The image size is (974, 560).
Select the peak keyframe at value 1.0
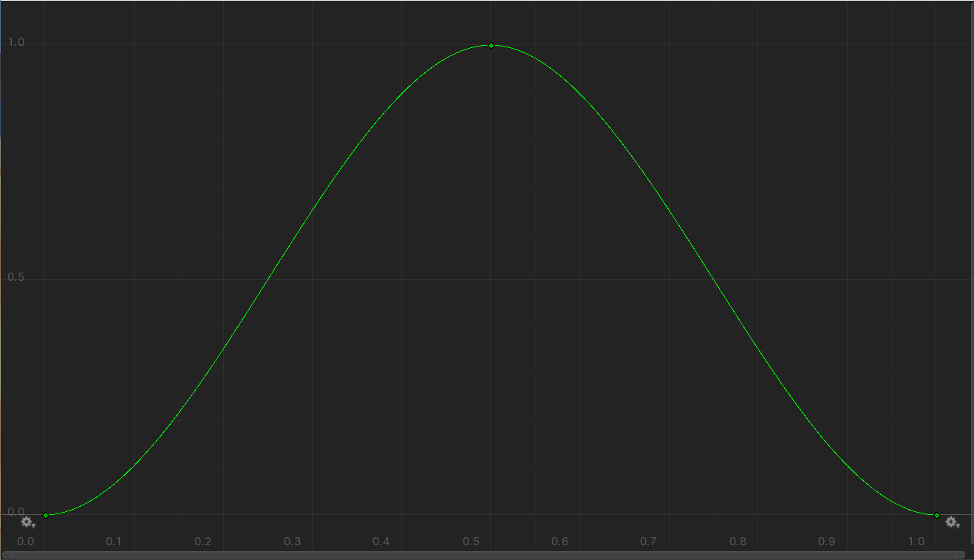tap(491, 46)
